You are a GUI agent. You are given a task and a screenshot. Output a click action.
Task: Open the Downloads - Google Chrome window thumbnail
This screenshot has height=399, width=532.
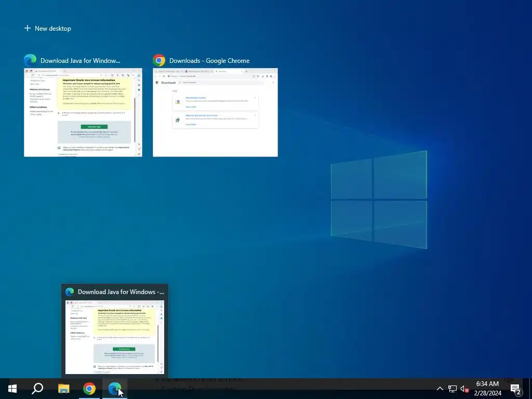pyautogui.click(x=215, y=112)
